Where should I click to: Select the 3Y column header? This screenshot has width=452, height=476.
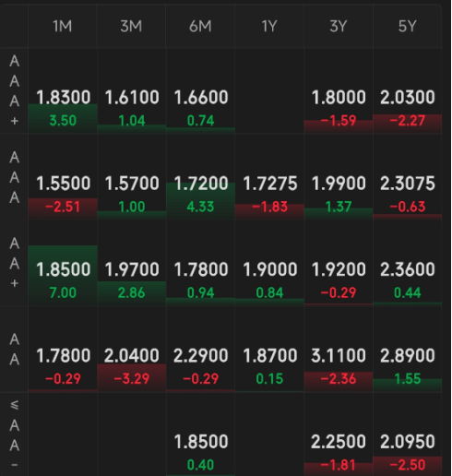coord(339,26)
